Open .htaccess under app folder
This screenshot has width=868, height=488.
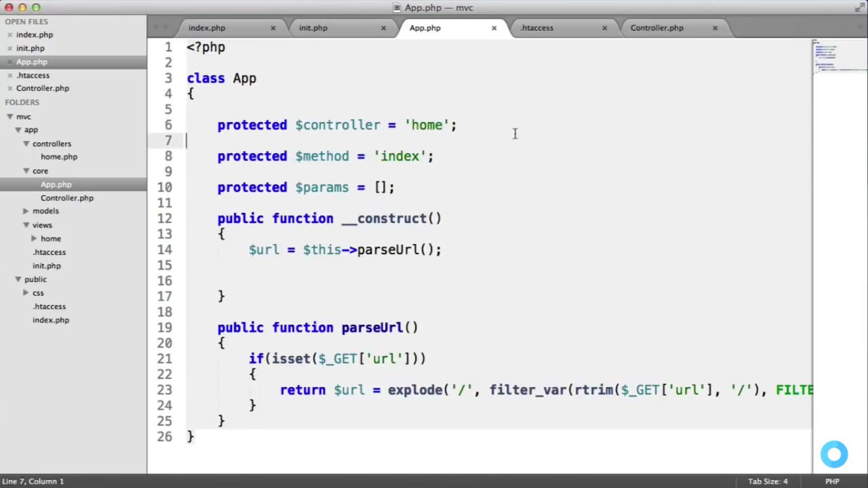coord(50,252)
